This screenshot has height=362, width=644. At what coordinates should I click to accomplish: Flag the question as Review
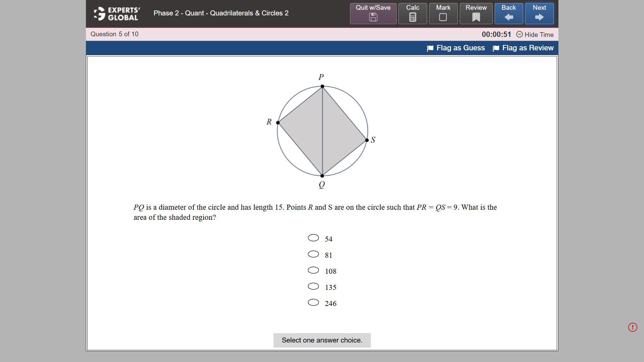pos(528,48)
